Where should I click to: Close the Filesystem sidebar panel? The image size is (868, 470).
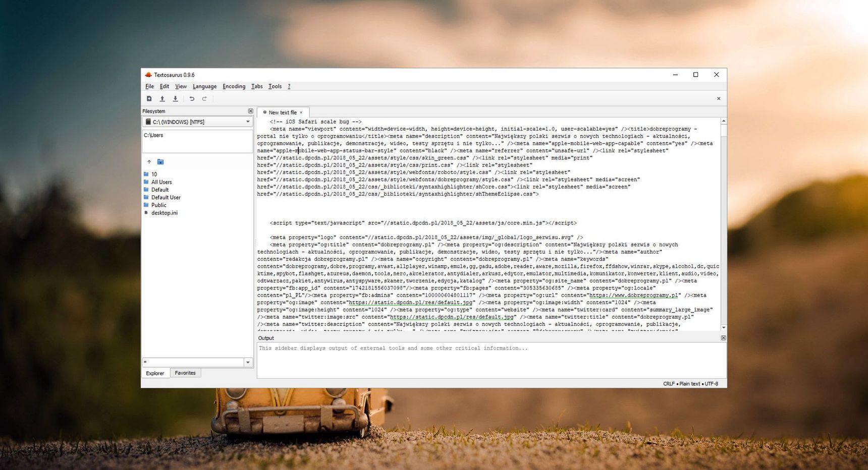pyautogui.click(x=250, y=111)
